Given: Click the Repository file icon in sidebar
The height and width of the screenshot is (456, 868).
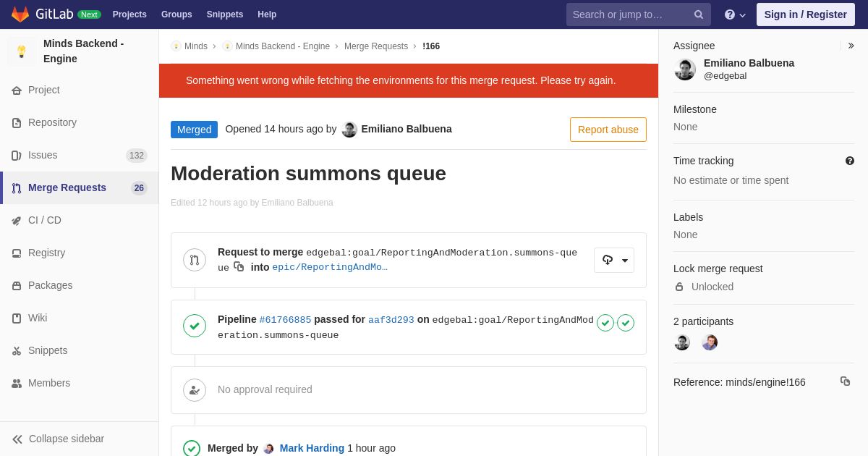Looking at the screenshot, I should point(17,123).
